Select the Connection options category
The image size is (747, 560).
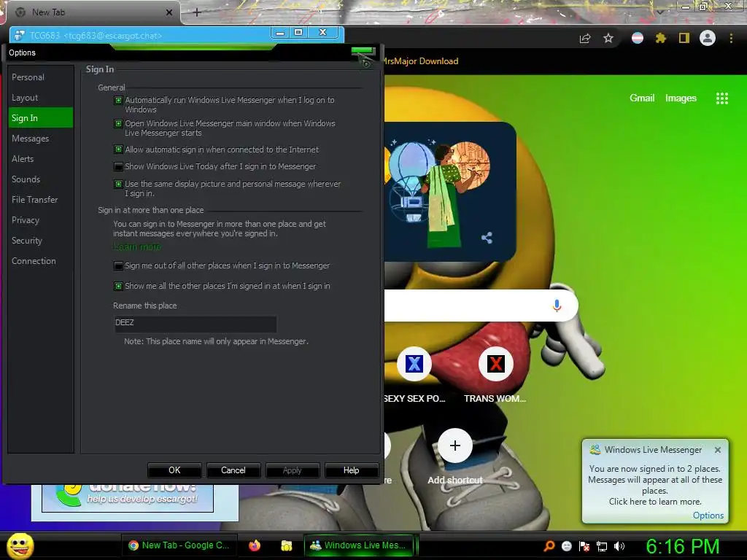pos(41,262)
